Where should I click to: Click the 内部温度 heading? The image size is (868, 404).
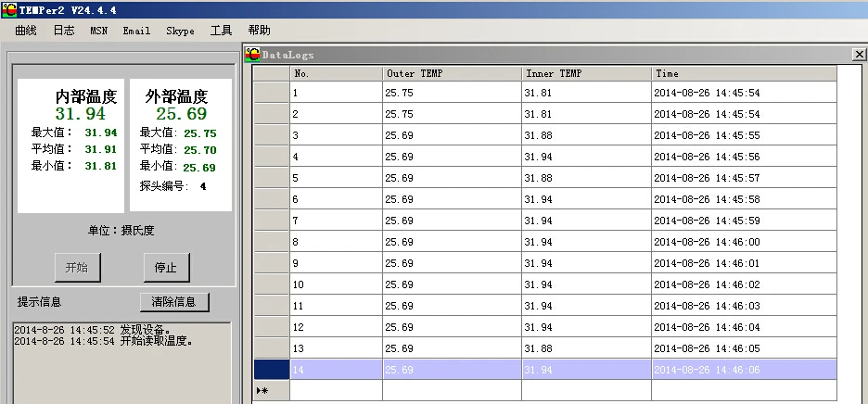tap(86, 97)
